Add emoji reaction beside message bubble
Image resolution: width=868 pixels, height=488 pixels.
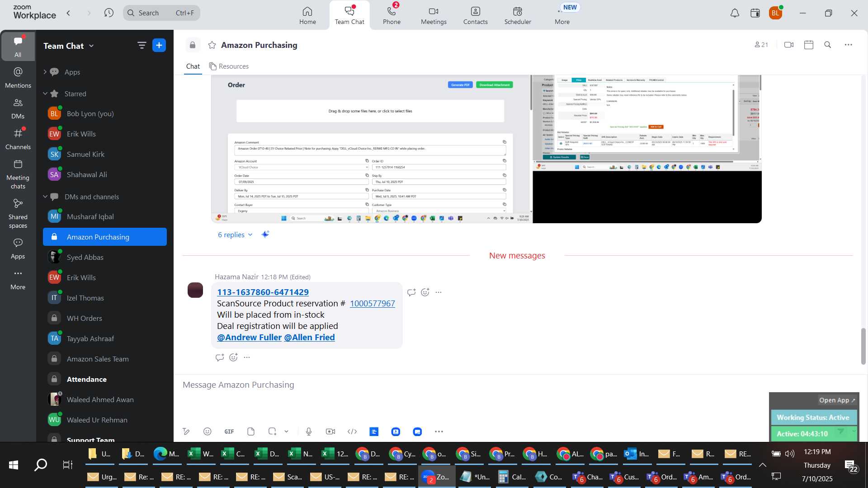(425, 292)
